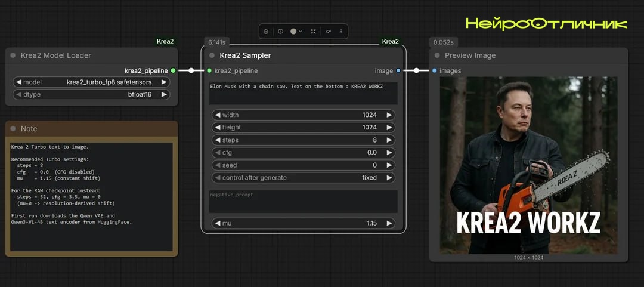Decrease seed using its left arrow

[217, 165]
